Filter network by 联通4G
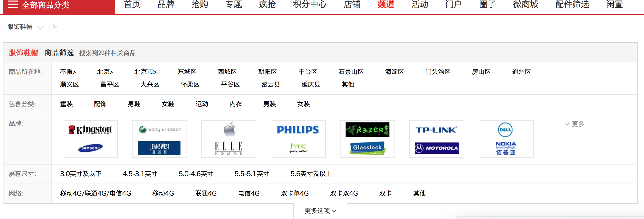The width and height of the screenshot is (644, 219). pyautogui.click(x=206, y=193)
